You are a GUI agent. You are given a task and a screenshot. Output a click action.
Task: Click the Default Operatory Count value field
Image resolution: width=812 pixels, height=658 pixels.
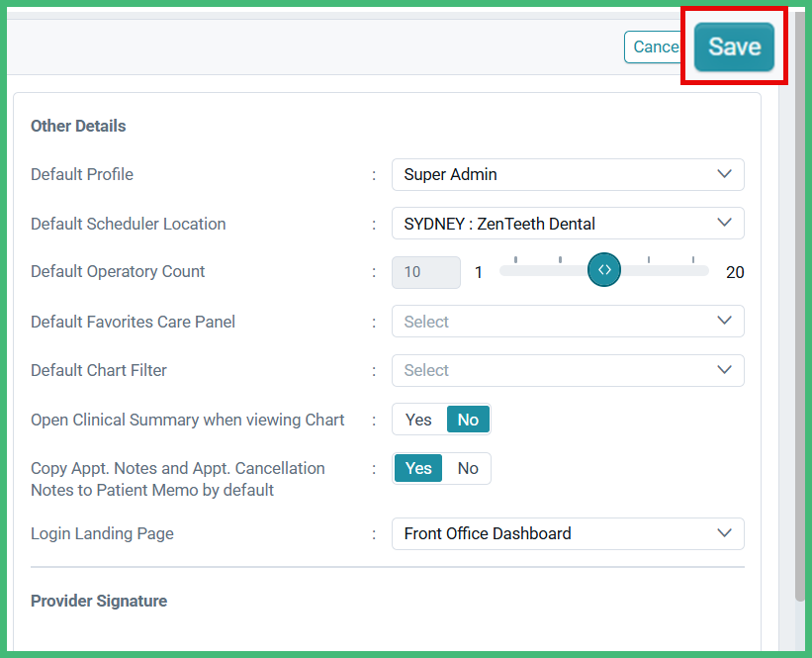(x=425, y=271)
